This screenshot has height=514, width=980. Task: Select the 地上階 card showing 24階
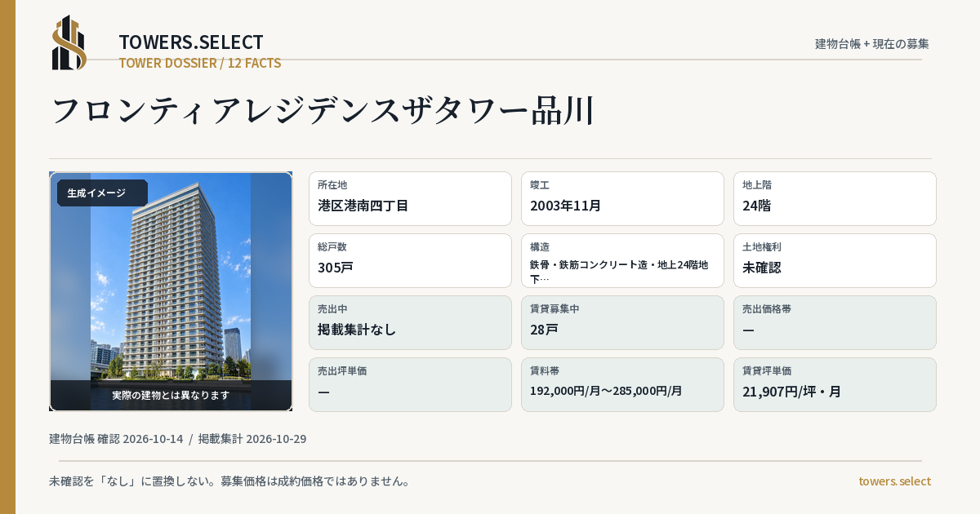(835, 198)
